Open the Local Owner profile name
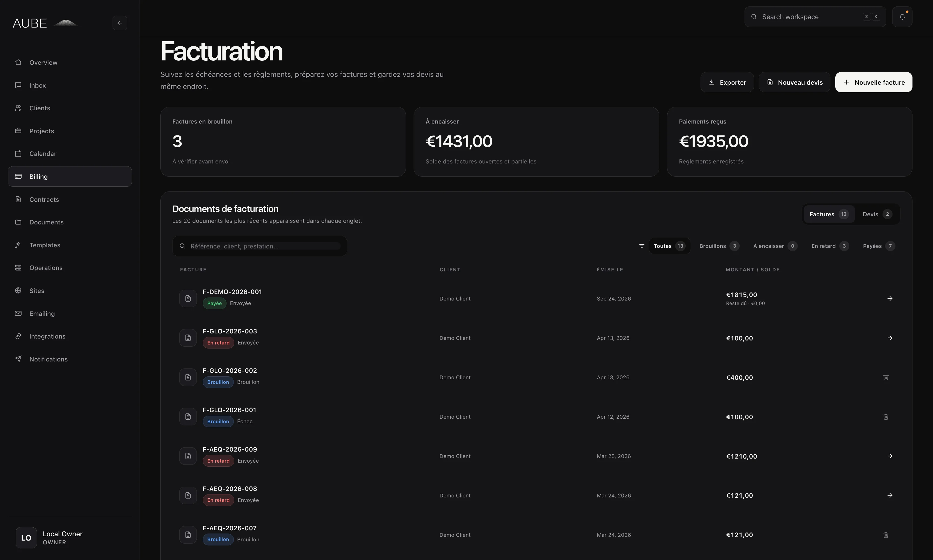This screenshot has height=560, width=933. tap(63, 534)
